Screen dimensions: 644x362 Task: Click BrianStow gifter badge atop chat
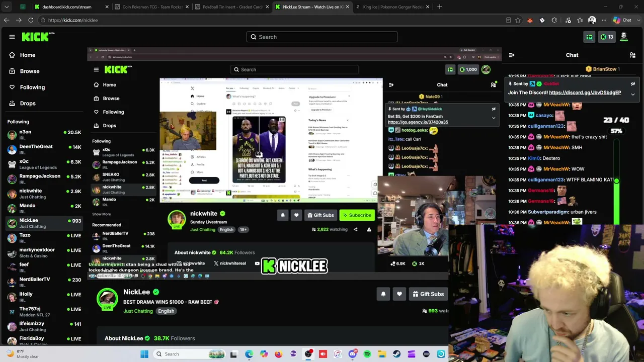[x=602, y=69]
